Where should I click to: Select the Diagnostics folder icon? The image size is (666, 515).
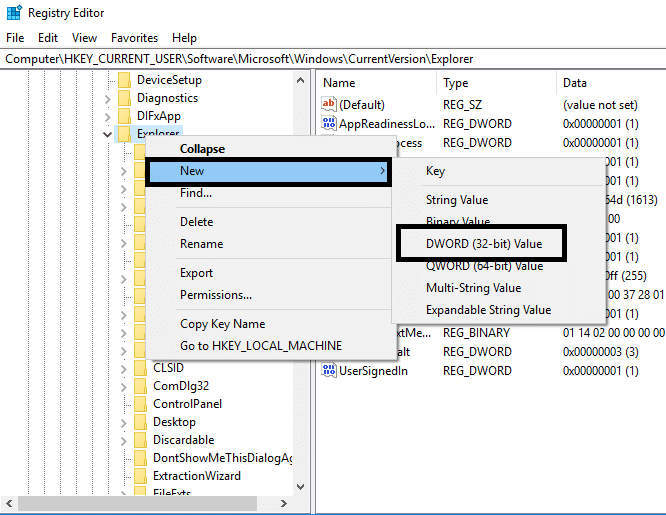[x=124, y=98]
